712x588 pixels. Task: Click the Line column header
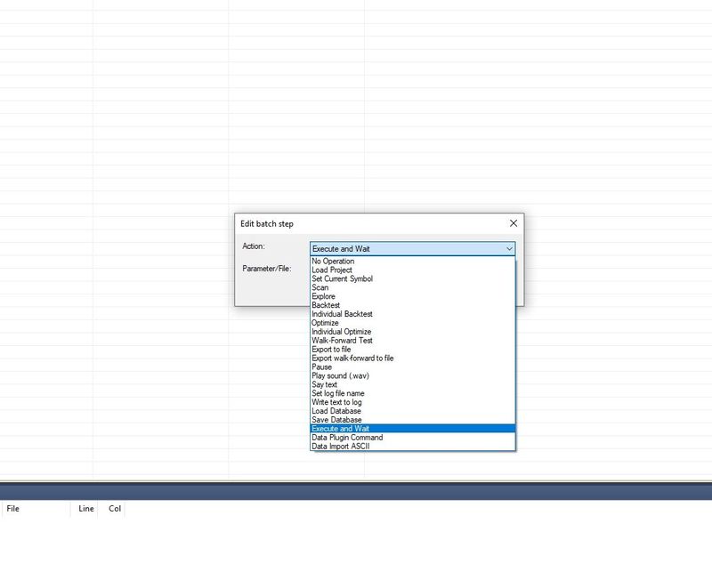[85, 509]
